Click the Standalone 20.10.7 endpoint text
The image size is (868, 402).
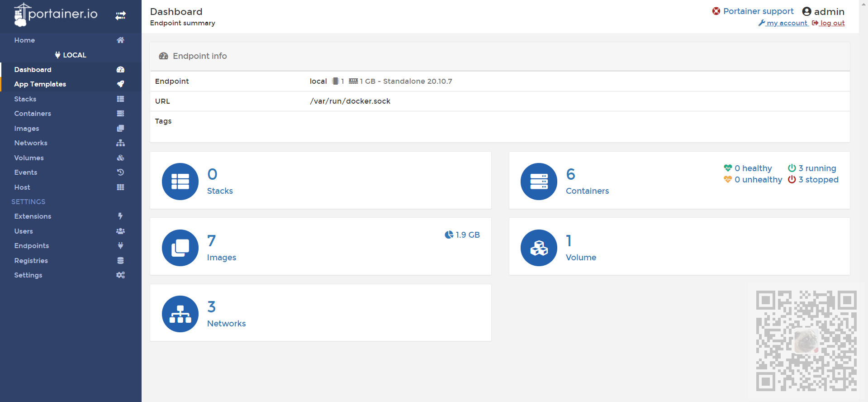point(417,81)
